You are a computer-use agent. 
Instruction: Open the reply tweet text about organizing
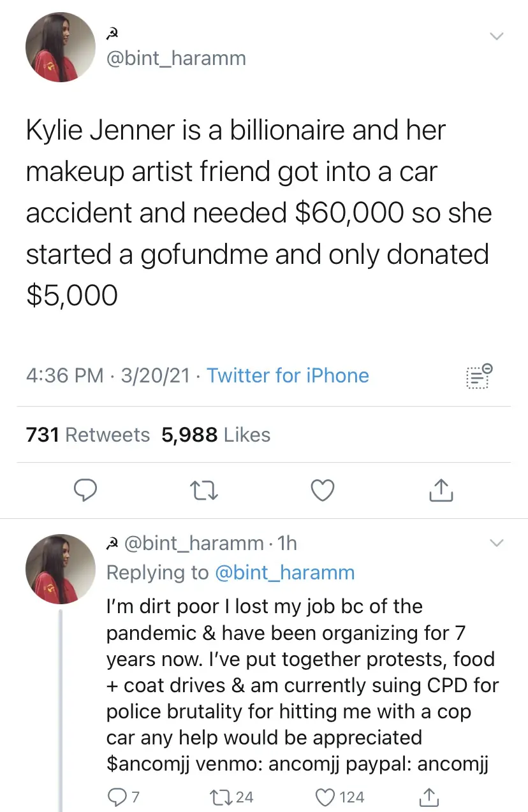pyautogui.click(x=300, y=685)
